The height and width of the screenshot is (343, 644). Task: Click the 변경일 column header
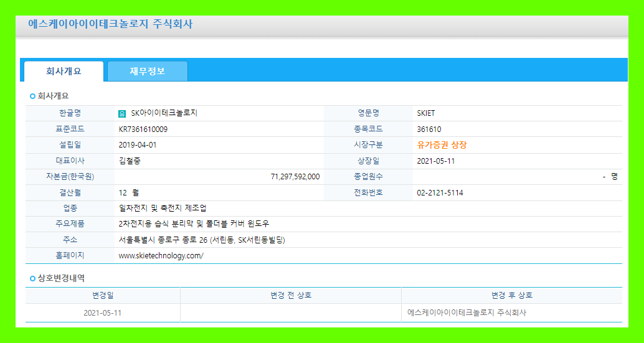click(x=103, y=296)
